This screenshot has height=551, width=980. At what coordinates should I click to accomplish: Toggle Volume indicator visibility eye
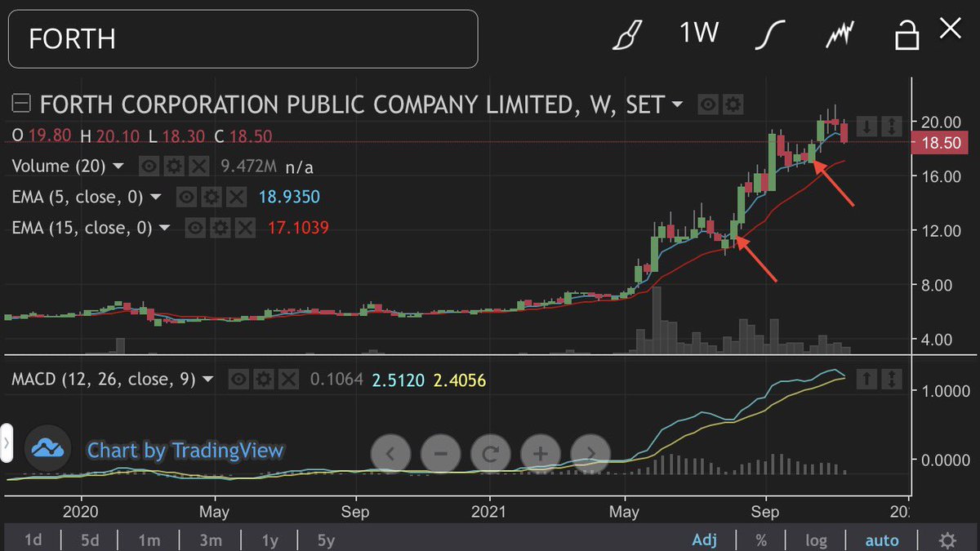[x=148, y=167]
